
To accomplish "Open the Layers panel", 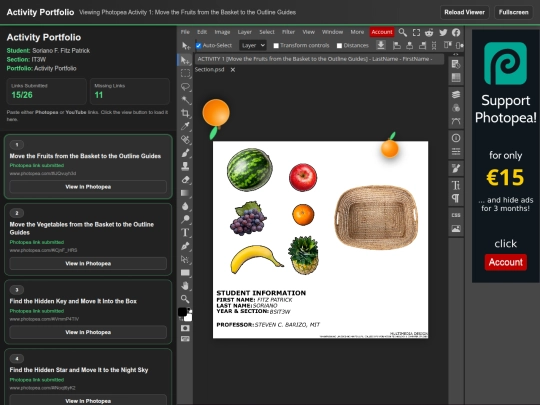I will click(456, 94).
